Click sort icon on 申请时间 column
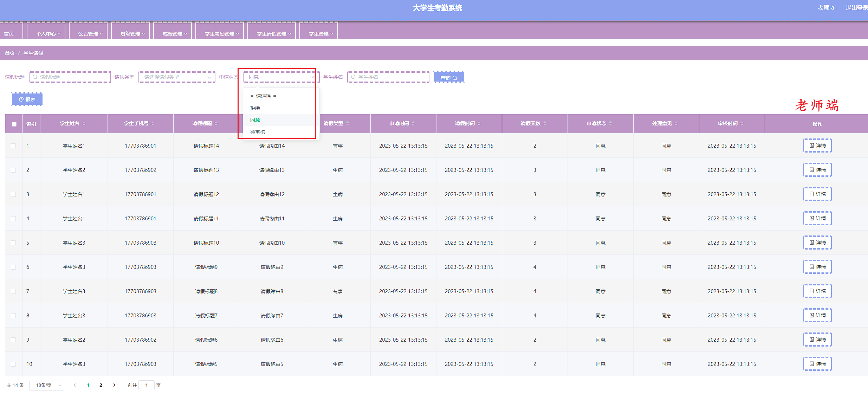 point(413,124)
